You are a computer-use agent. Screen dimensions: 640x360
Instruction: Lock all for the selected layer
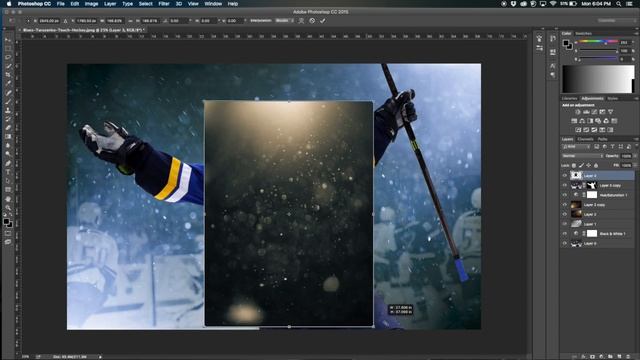pos(596,165)
